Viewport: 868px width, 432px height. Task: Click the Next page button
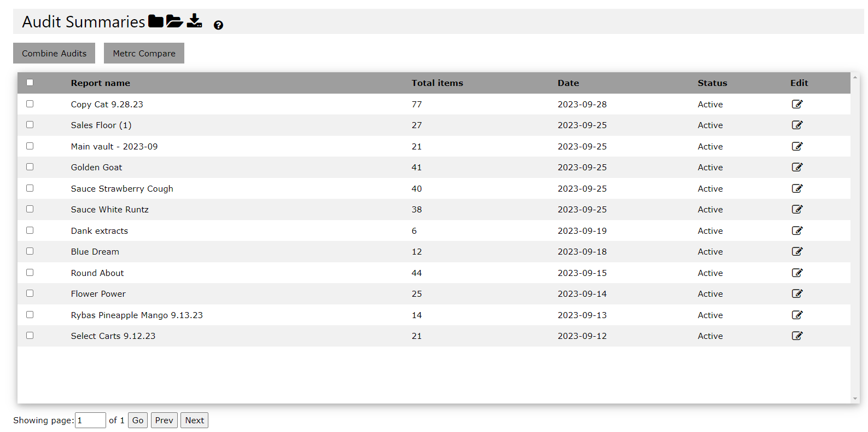pyautogui.click(x=194, y=421)
